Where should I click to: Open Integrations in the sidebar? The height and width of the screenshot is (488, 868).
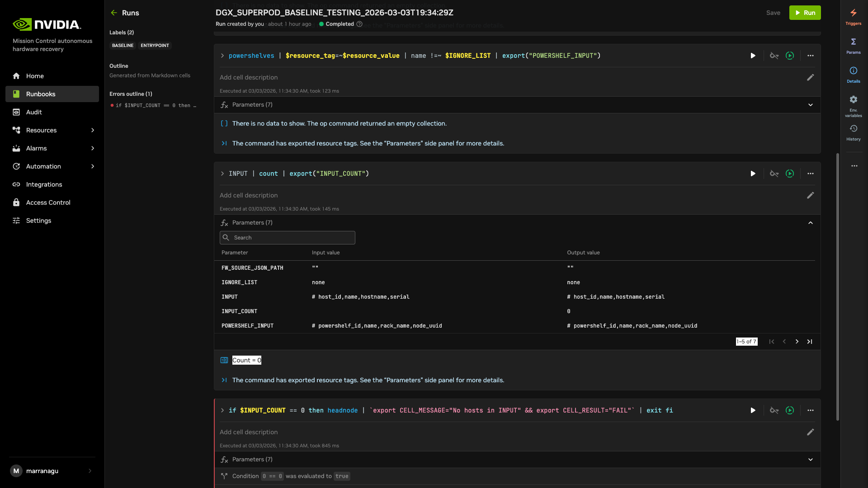pos(52,184)
